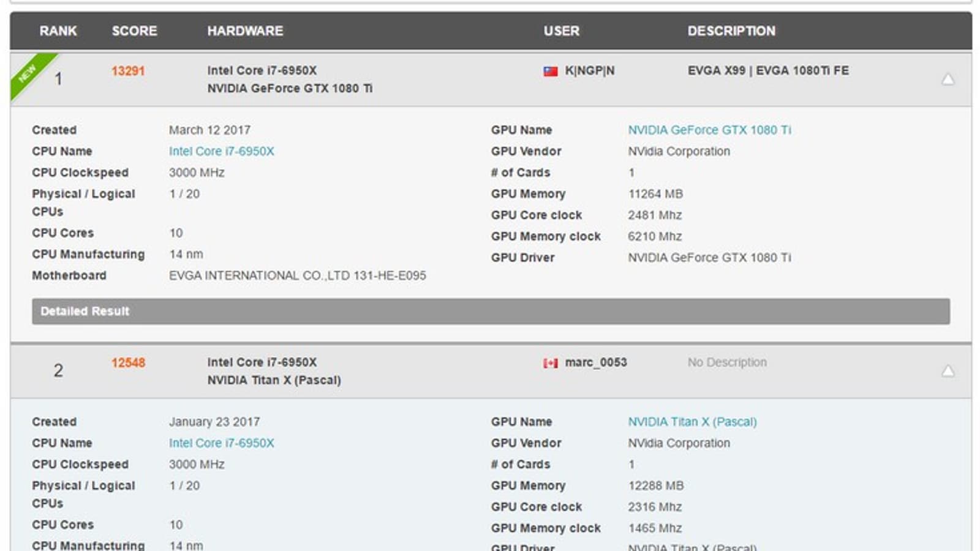Click rank 2 hardware 'NVIDIA Titan X (Pascal)' in header row
Screen dimensions: 980x551
click(274, 380)
